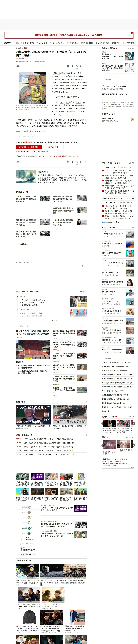This screenshot has height=644, width=138.
Task: Click the article photo of man holding flyer
Action: 32,88
